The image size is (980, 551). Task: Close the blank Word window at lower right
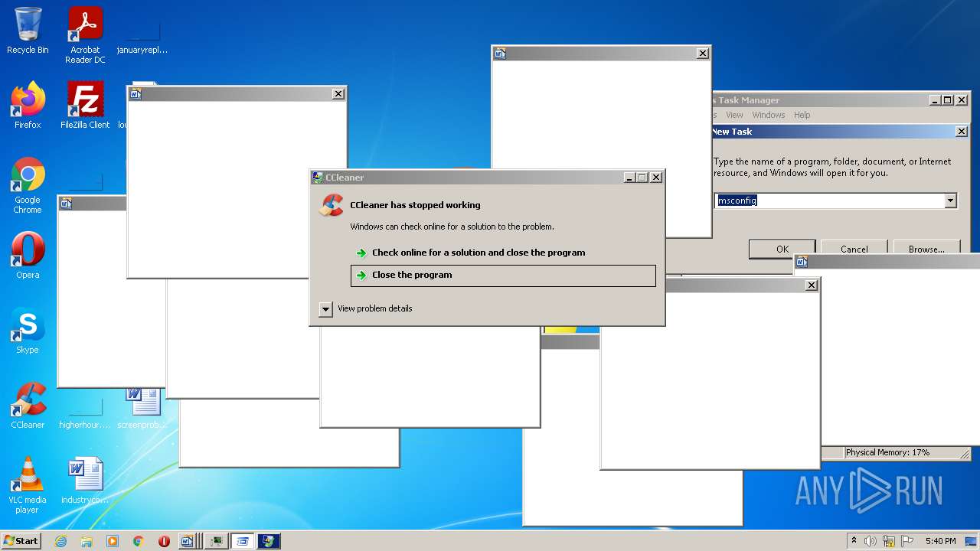[811, 285]
